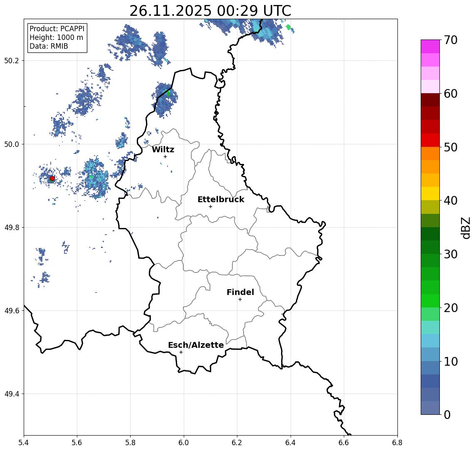Click the dark red swatch below 60
Screen dimensions: 476x451
pyautogui.click(x=430, y=100)
